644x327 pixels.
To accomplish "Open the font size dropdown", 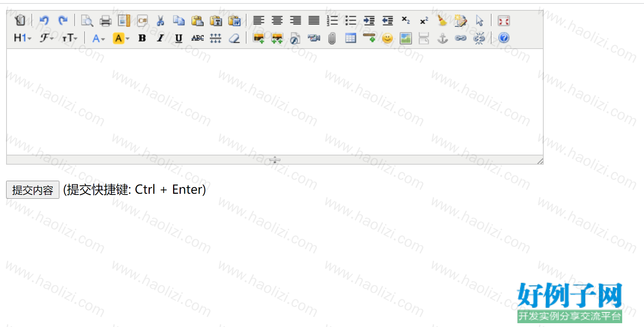I will [70, 38].
